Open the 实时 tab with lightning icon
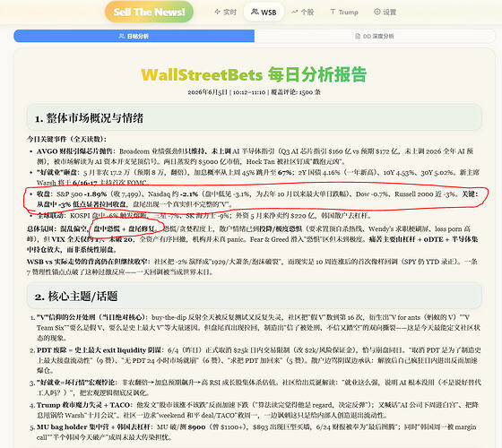This screenshot has height=448, width=502. click(x=225, y=13)
